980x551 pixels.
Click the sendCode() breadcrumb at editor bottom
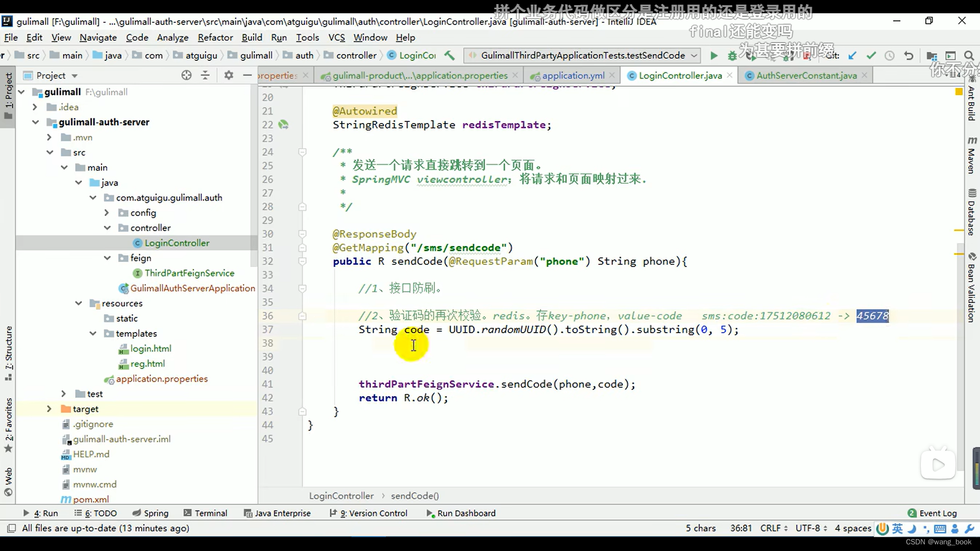tap(414, 496)
